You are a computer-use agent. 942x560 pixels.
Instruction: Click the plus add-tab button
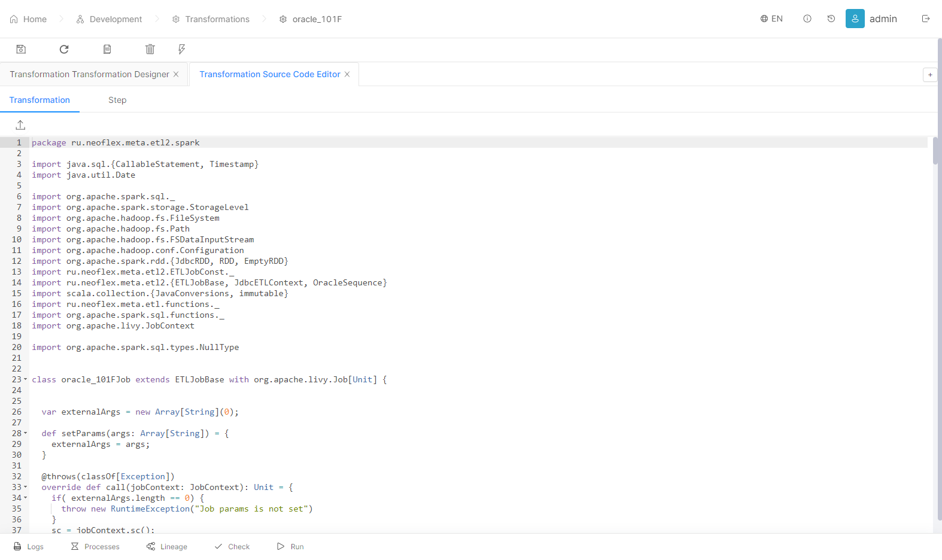[x=930, y=75]
